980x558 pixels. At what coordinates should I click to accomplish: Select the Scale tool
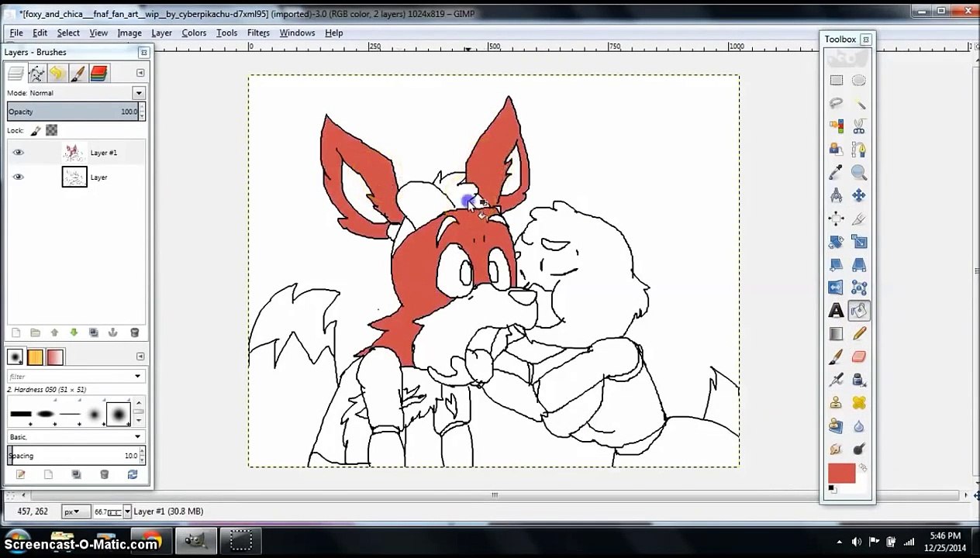pyautogui.click(x=859, y=242)
